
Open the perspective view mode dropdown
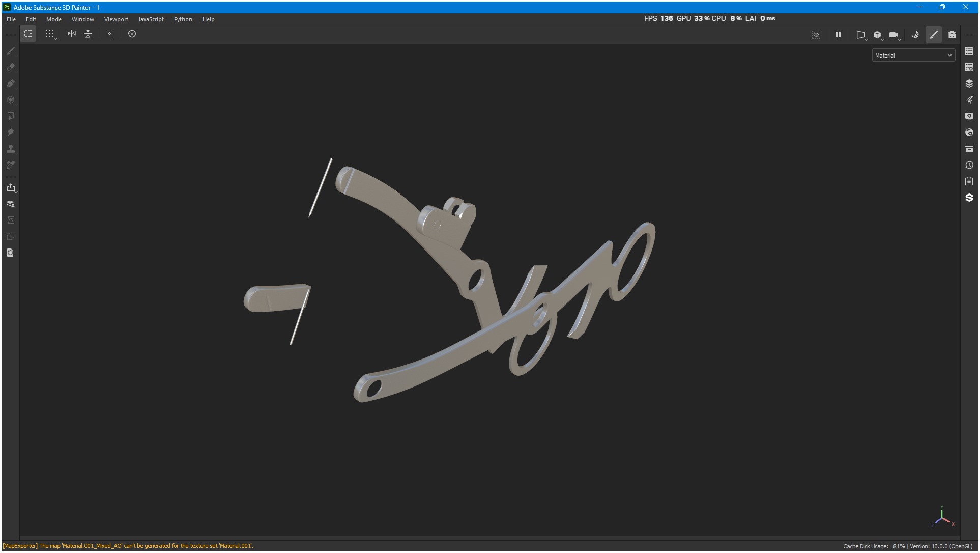[861, 35]
